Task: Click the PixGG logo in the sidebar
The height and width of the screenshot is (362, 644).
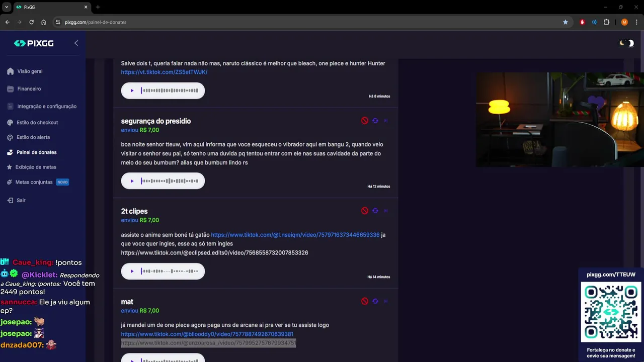Action: pyautogui.click(x=34, y=43)
